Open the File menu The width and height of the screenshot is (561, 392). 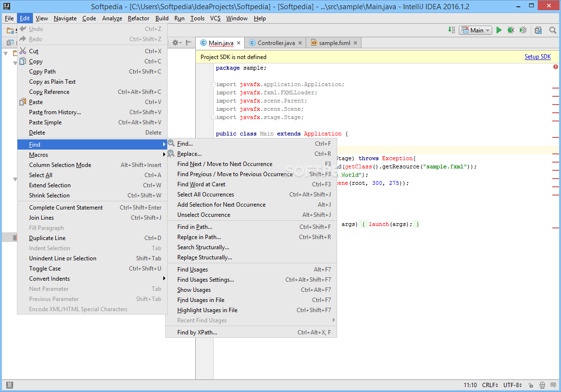[9, 18]
